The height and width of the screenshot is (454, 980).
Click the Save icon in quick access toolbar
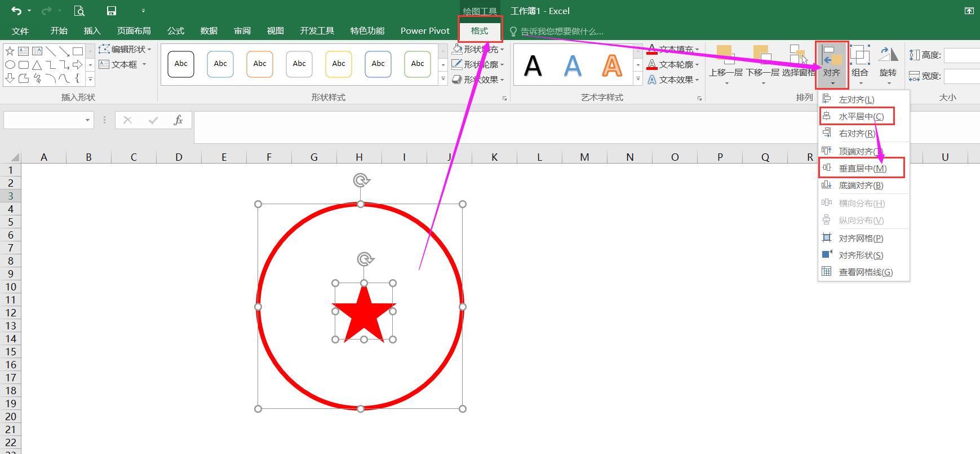112,11
